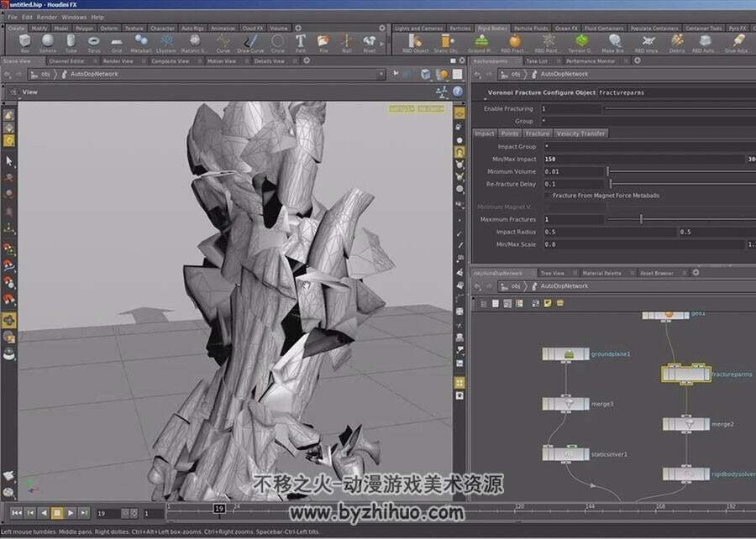This screenshot has height=539, width=756.
Task: Jump to first frame in playbar
Action: [x=17, y=513]
